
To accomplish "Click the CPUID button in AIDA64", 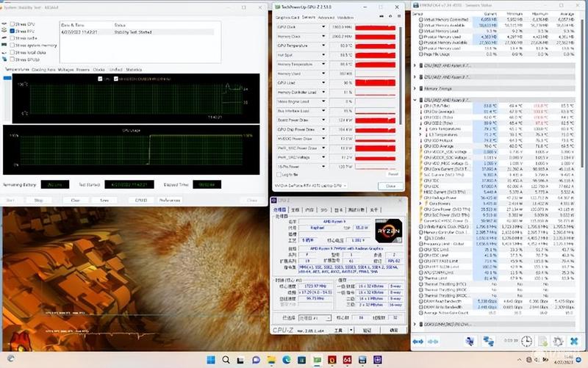I will tap(141, 201).
